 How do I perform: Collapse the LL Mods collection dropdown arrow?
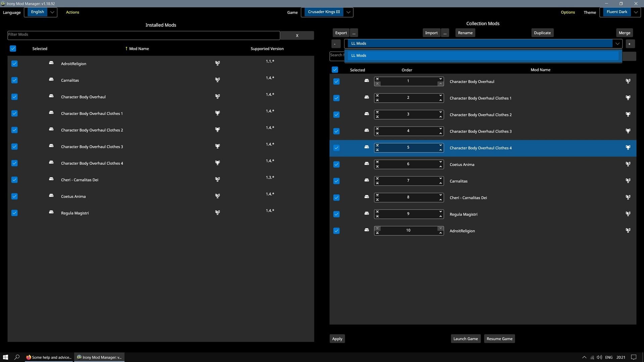click(617, 44)
